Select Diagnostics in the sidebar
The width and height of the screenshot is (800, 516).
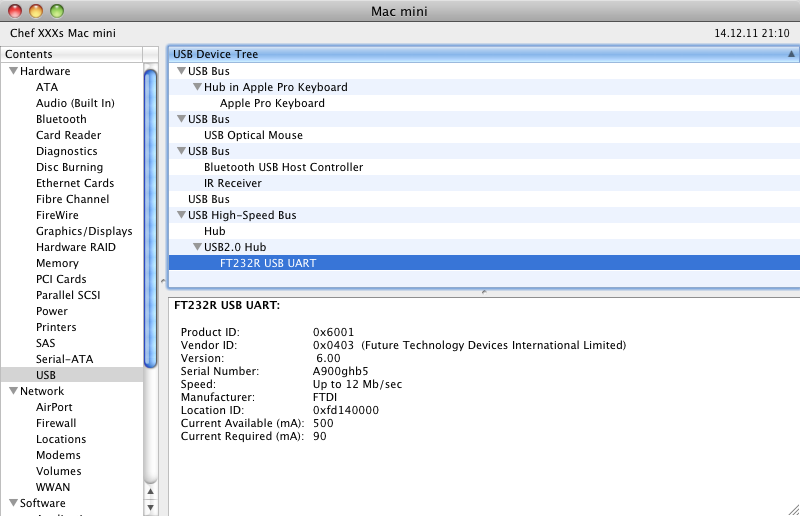click(x=66, y=151)
